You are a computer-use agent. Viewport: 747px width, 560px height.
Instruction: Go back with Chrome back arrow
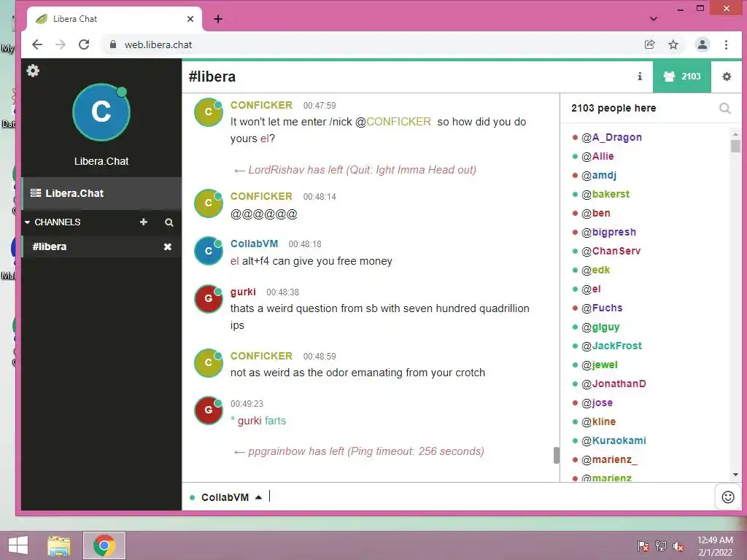[x=37, y=44]
